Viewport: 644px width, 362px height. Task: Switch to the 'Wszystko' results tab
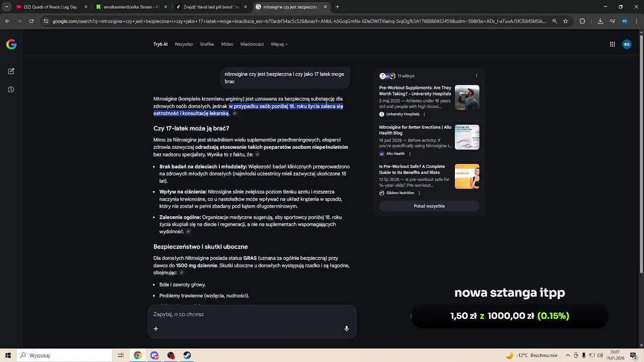click(184, 44)
